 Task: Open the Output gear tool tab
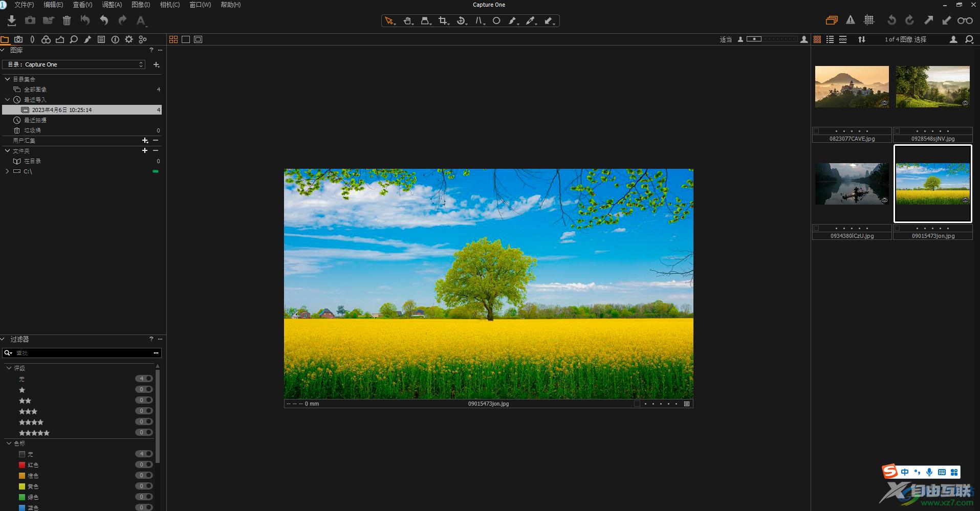coord(129,39)
